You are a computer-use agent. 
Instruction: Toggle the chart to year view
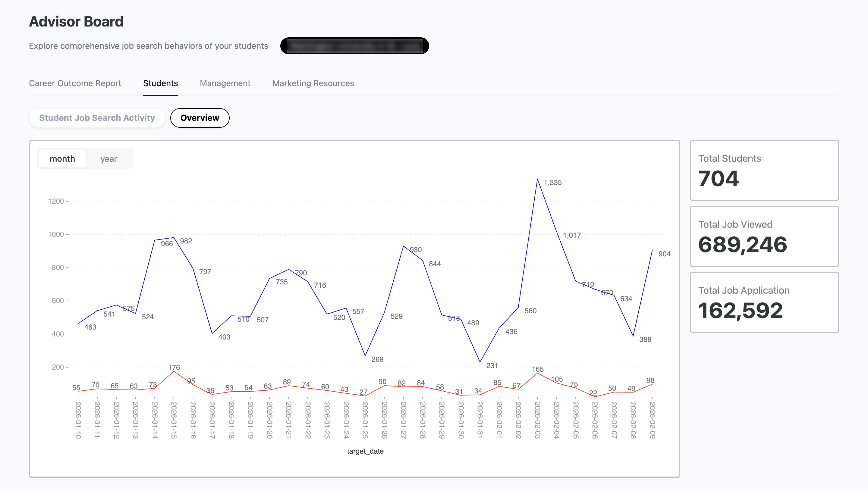tap(108, 158)
